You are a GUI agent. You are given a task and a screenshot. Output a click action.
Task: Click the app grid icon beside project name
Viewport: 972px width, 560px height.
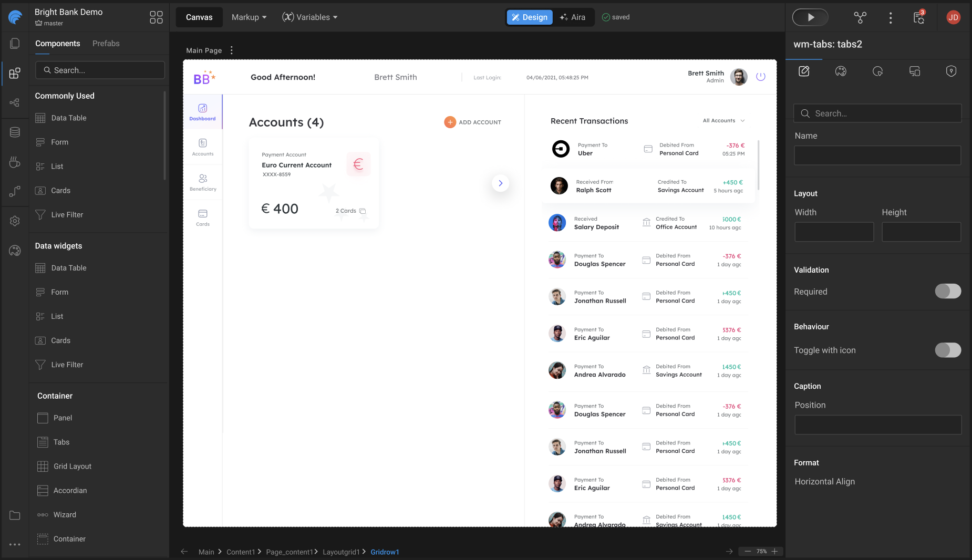coord(156,17)
